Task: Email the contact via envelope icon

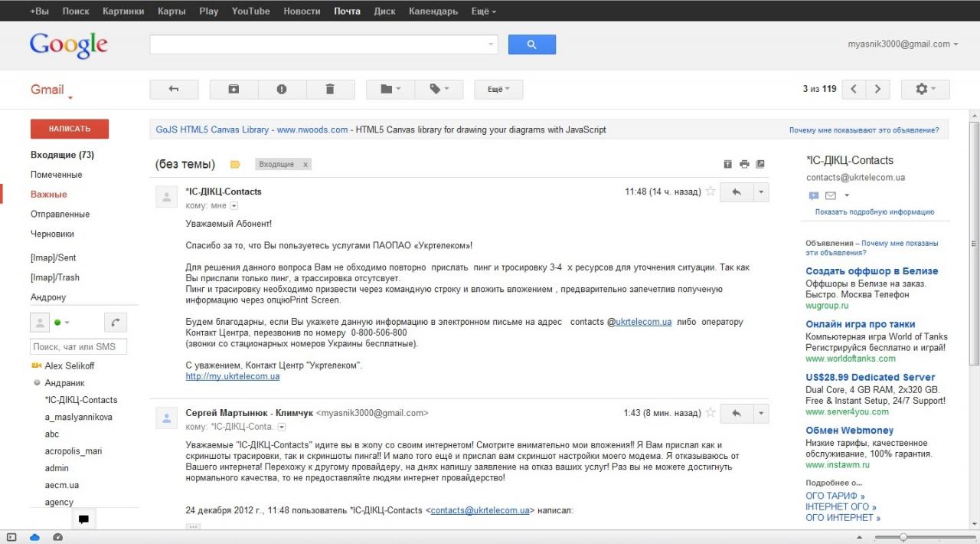Action: [830, 196]
